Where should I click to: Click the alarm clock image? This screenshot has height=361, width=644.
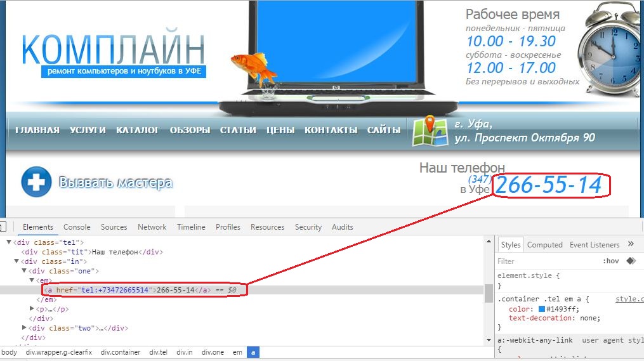tap(611, 49)
